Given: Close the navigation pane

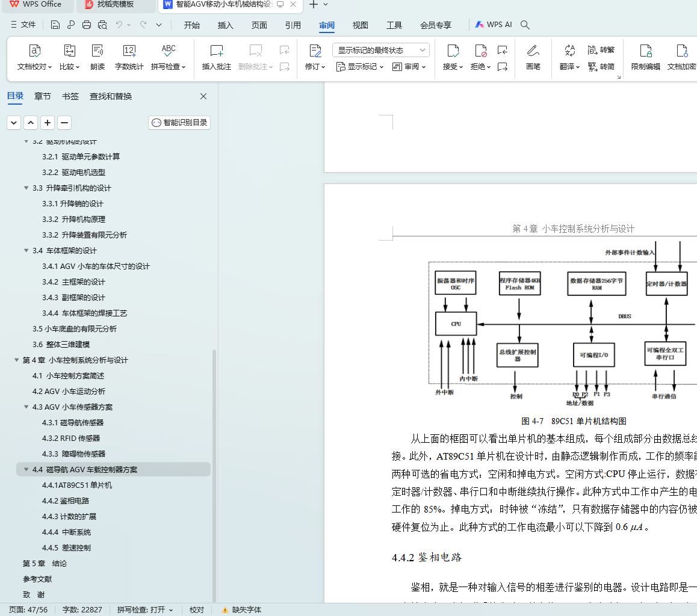Looking at the screenshot, I should pos(203,96).
